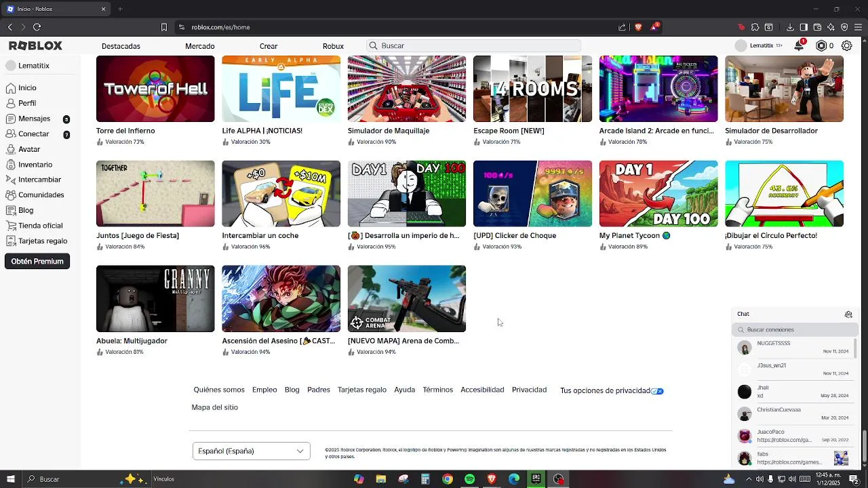Open Spotify from taskbar
This screenshot has width=868, height=488.
[x=470, y=479]
